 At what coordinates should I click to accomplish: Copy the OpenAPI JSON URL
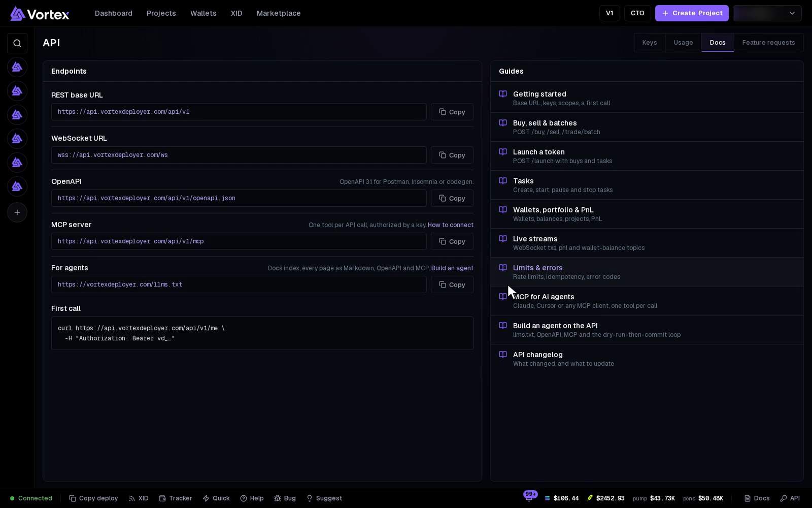[x=452, y=198]
